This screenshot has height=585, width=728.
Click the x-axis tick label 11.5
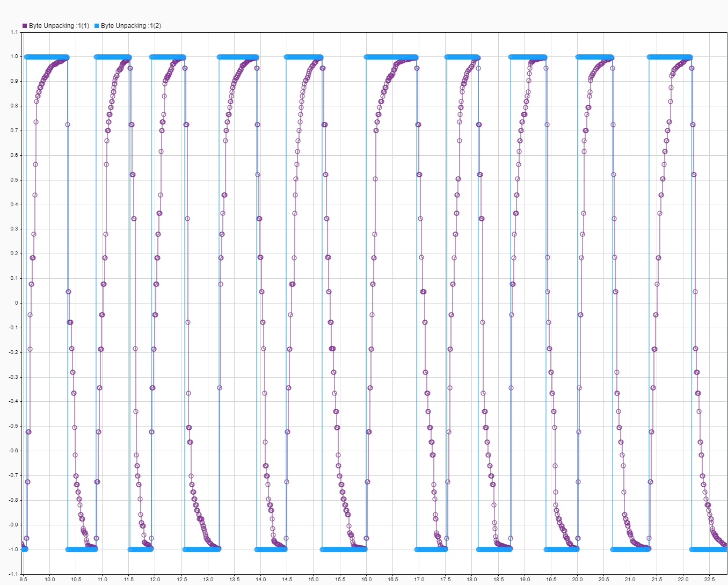click(x=128, y=580)
